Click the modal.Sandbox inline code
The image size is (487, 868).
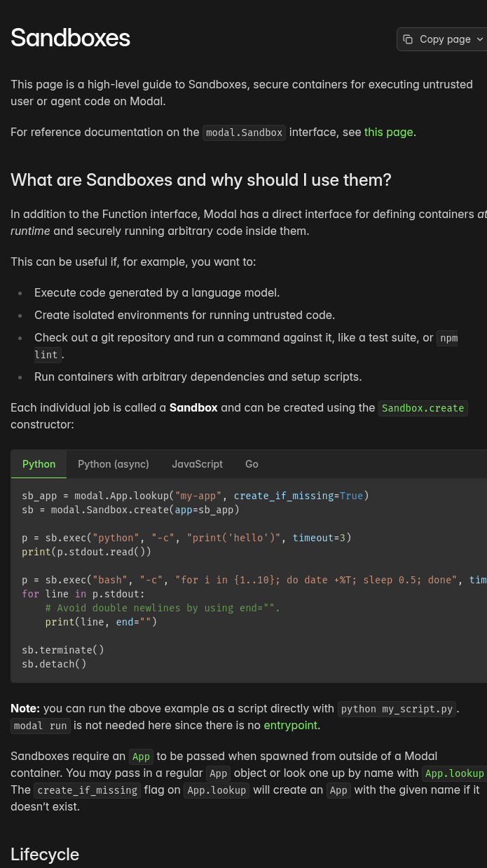245,133
